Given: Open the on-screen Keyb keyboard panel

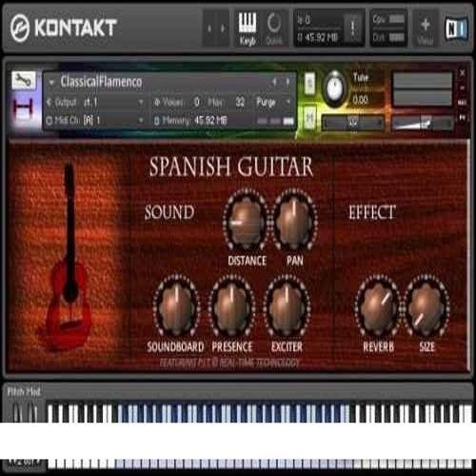Looking at the screenshot, I should 248,29.
